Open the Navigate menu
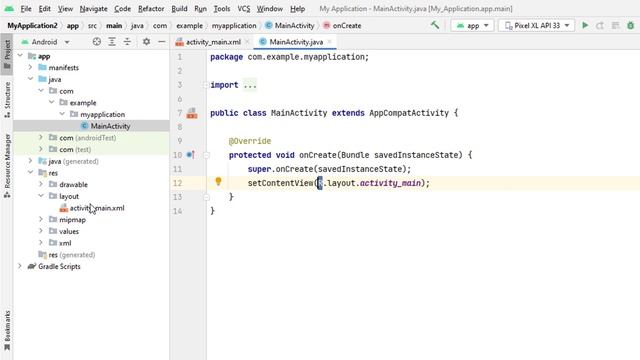 (x=93, y=9)
